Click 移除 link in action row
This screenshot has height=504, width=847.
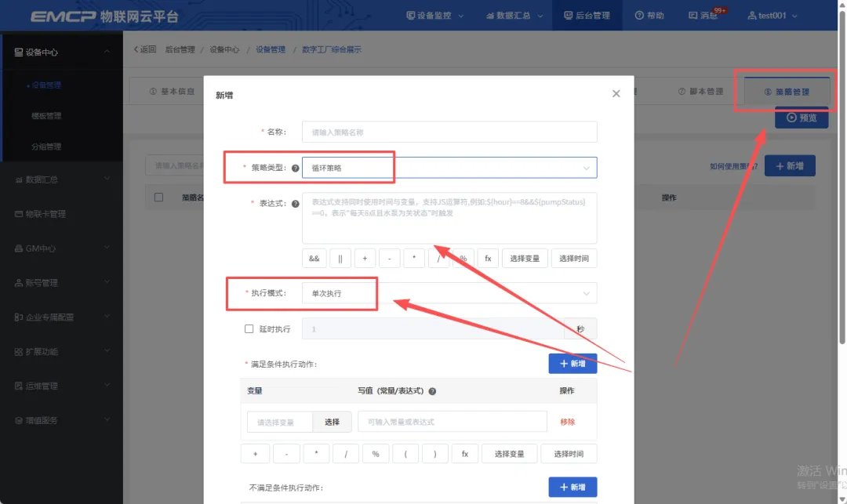tap(568, 422)
